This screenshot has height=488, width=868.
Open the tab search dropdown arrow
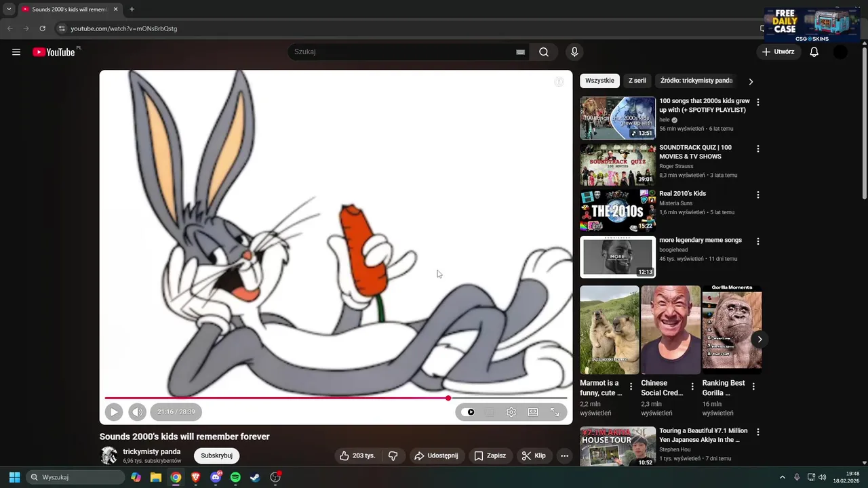9,9
